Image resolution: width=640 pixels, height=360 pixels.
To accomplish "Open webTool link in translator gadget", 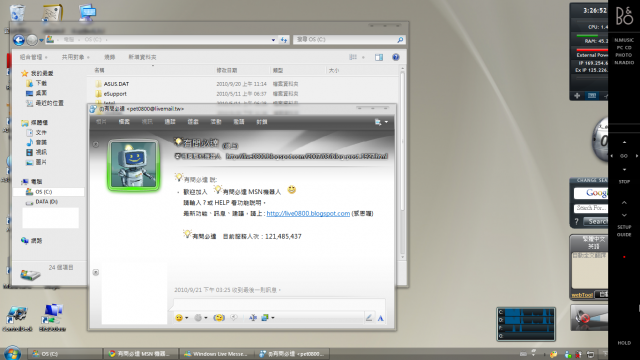I will [x=582, y=295].
